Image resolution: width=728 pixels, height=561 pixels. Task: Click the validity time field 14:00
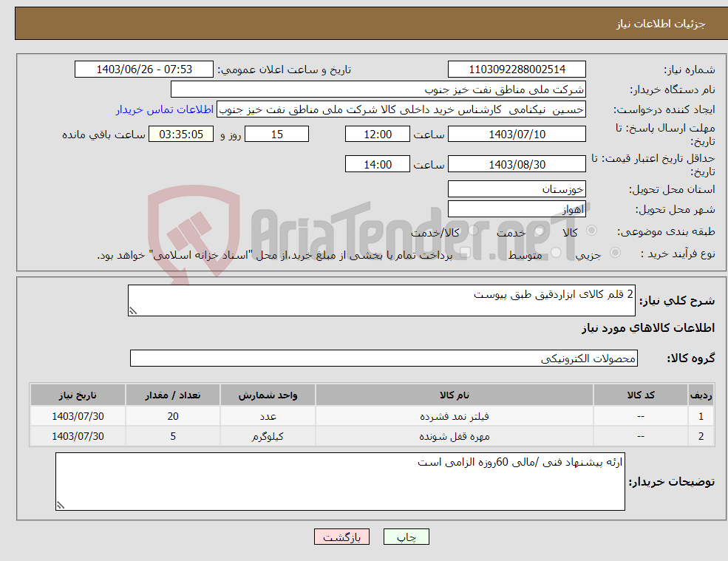[x=378, y=164]
